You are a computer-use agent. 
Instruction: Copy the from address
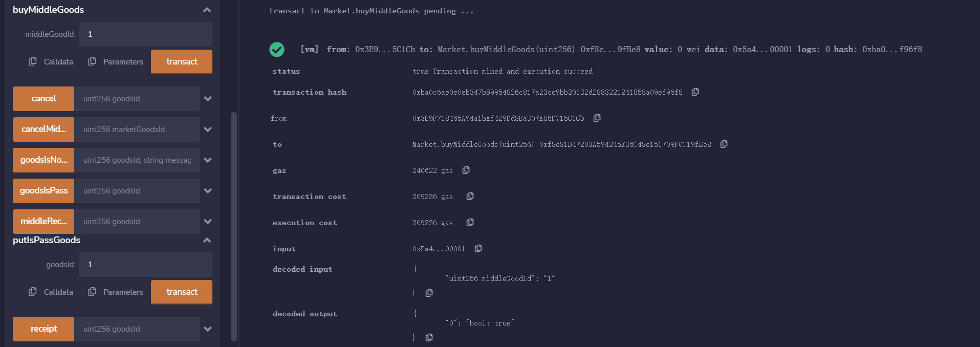point(597,118)
